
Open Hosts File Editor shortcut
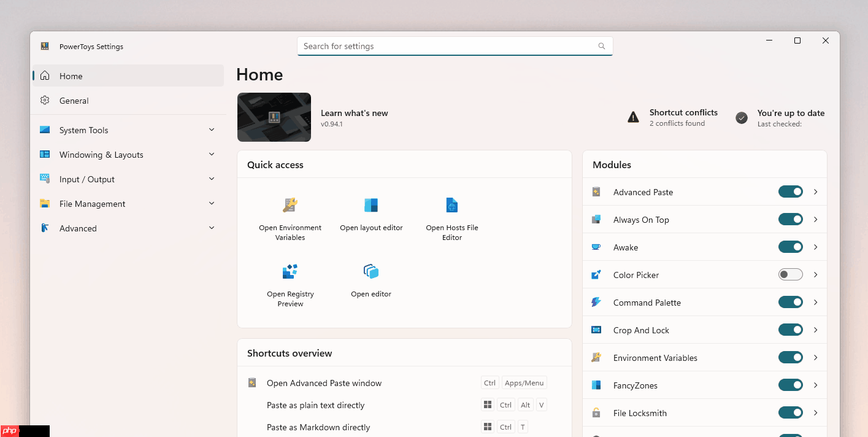[452, 218]
